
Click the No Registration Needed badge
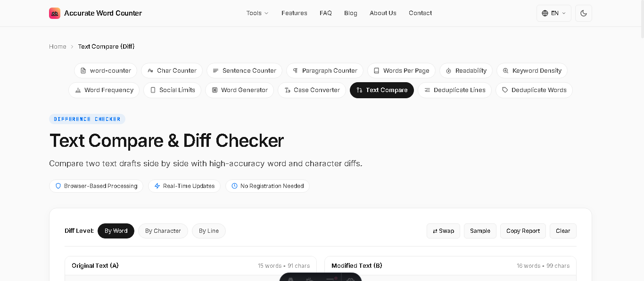click(267, 186)
